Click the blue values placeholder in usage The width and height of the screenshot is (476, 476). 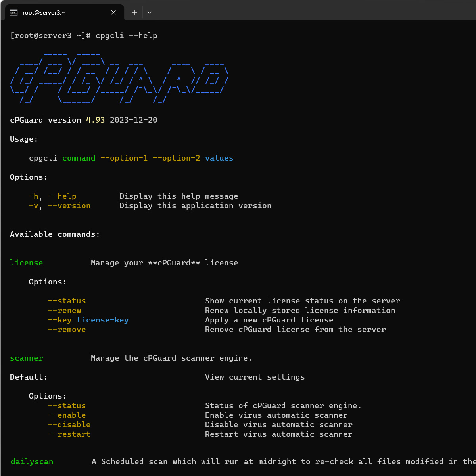[219, 158]
